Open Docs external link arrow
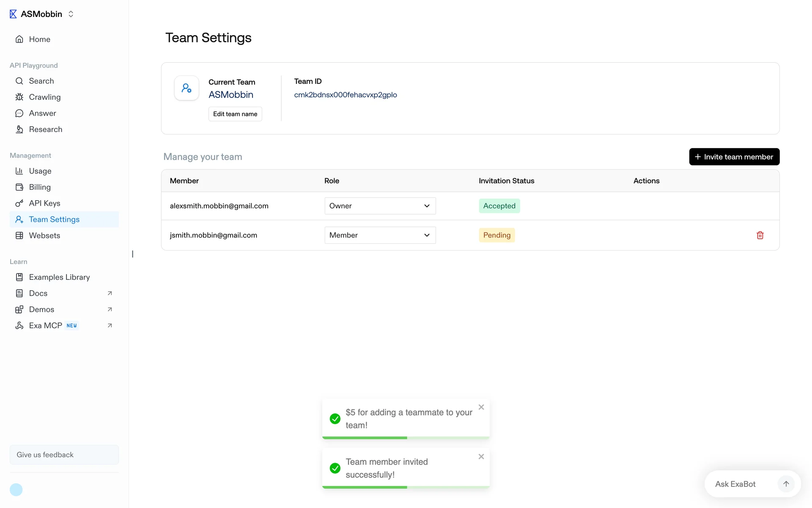Viewport: 812px width, 508px height. click(x=110, y=293)
